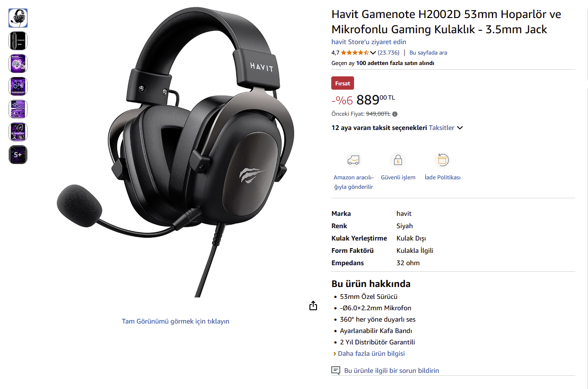Open the 23.736 reviews link
The width and height of the screenshot is (588, 389).
click(388, 53)
